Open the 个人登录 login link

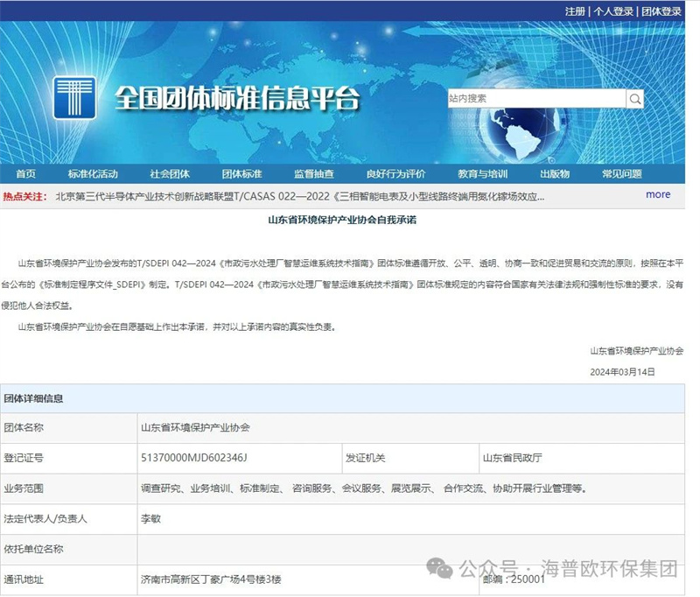click(x=612, y=11)
